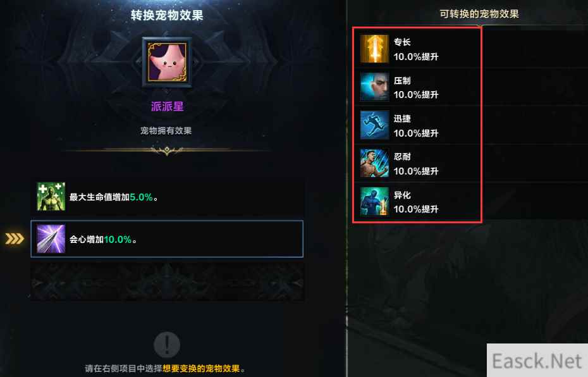588x377 pixels.
Task: Choose 异化 10.0%提升 option
Action: (x=417, y=201)
